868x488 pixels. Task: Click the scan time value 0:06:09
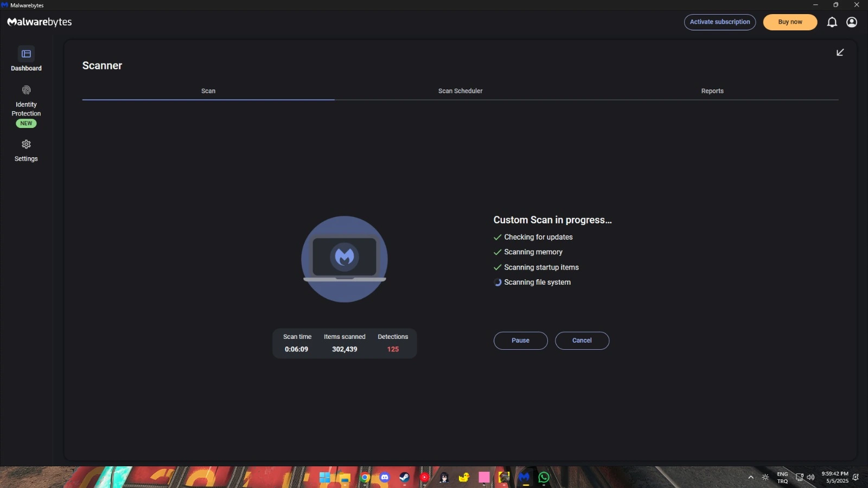pos(296,349)
